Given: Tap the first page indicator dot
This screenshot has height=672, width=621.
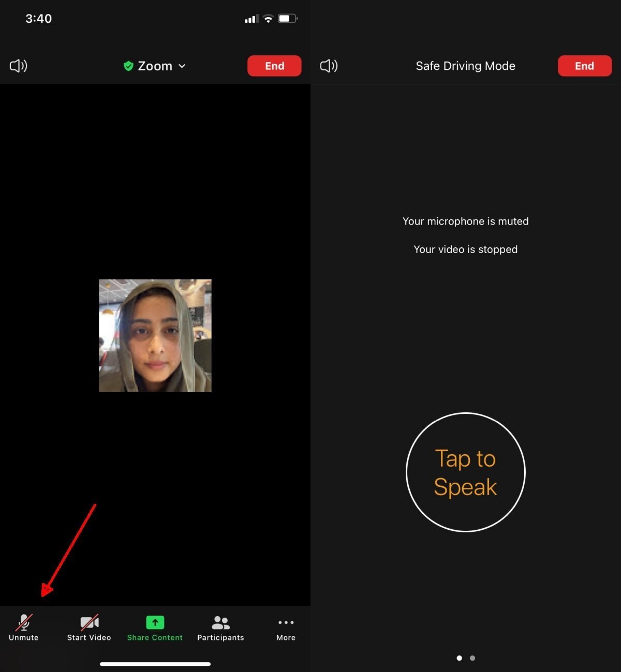Looking at the screenshot, I should click(459, 658).
